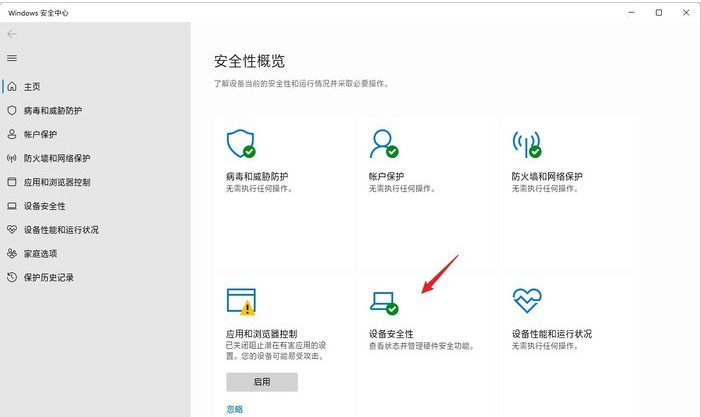The height and width of the screenshot is (417, 701).
Task: Click the 设备安全性 tile title
Action: [x=391, y=334]
